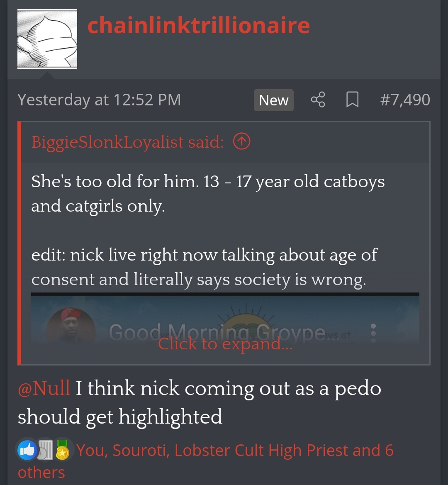
Task: Open the embedded video's three-dot menu
Action: point(373,333)
